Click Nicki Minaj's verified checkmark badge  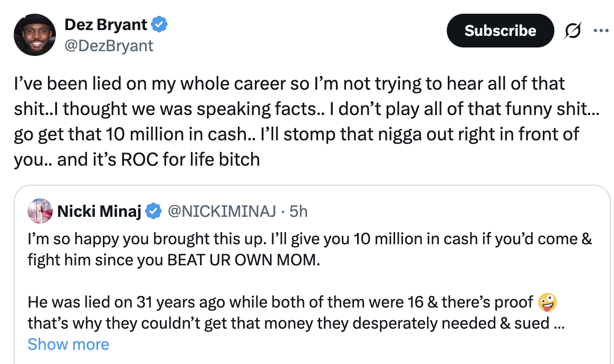pyautogui.click(x=153, y=212)
